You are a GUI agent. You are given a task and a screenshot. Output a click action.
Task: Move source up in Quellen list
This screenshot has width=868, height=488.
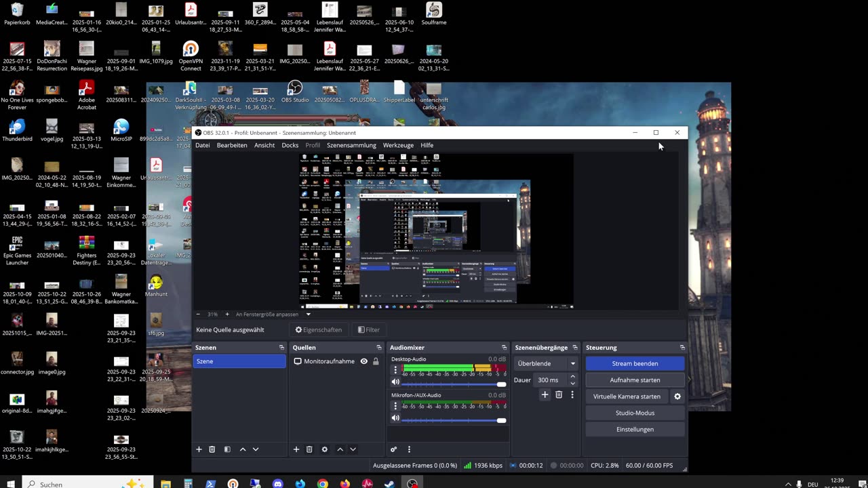pyautogui.click(x=340, y=449)
